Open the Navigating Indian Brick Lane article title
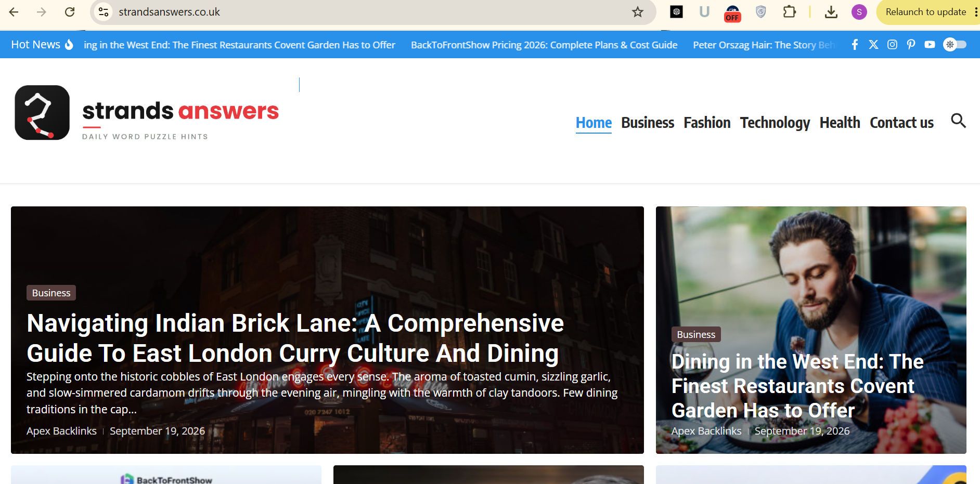This screenshot has height=484, width=980. pyautogui.click(x=295, y=338)
